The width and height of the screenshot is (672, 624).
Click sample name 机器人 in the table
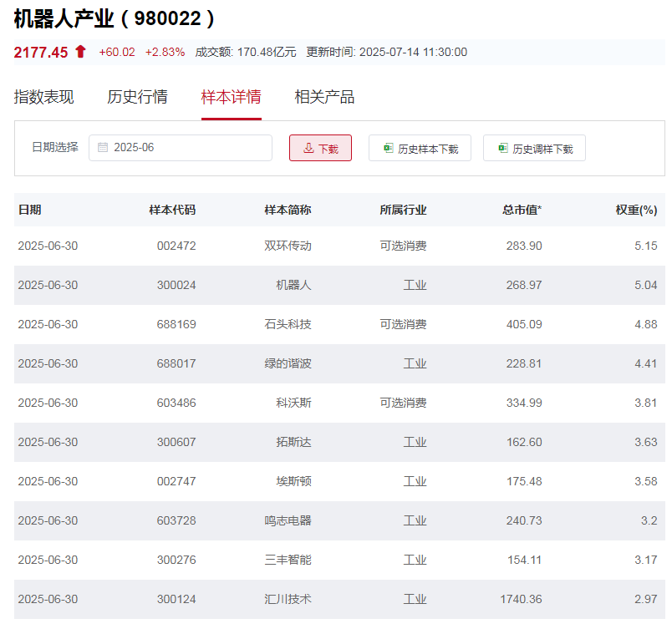[x=293, y=285]
